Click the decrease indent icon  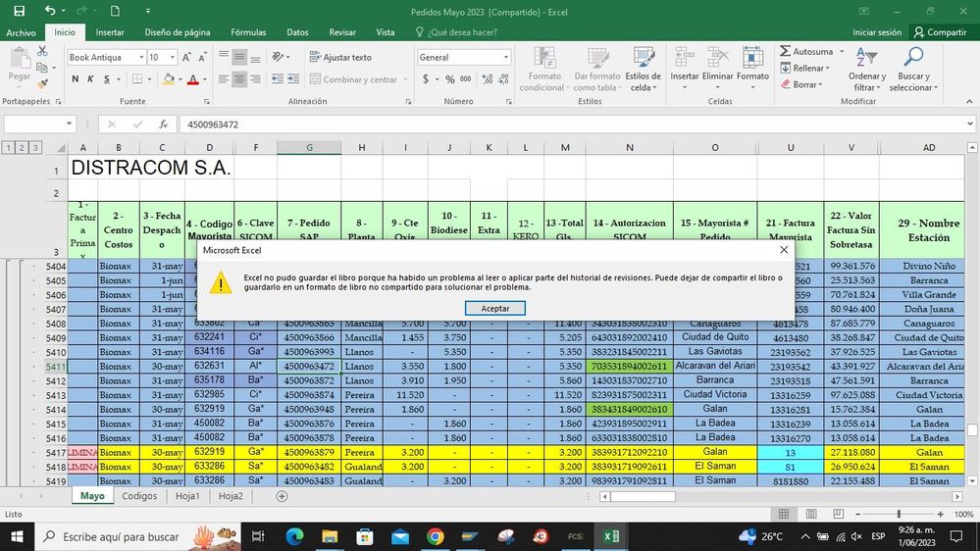click(278, 79)
